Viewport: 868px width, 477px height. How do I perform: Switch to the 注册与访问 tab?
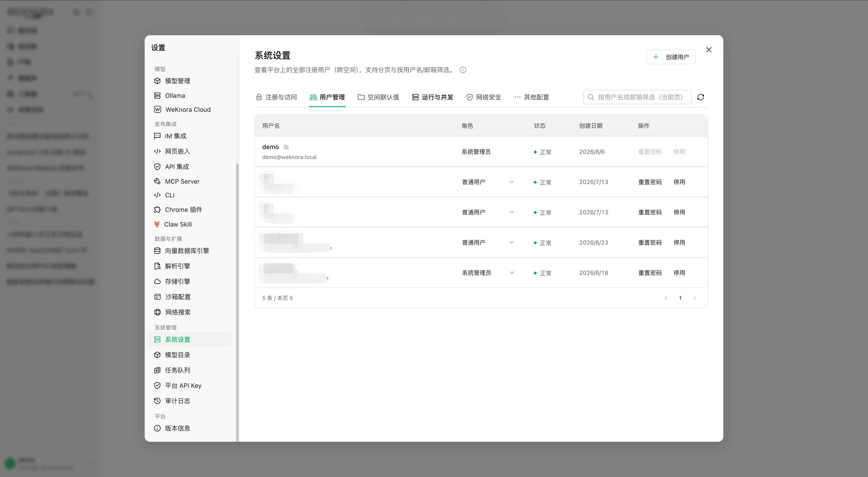276,97
